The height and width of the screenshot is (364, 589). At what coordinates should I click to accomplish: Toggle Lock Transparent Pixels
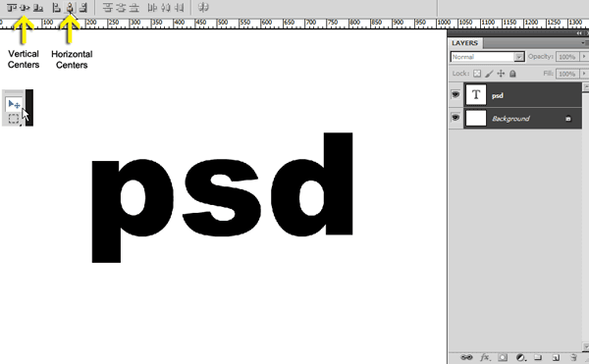[x=477, y=74]
